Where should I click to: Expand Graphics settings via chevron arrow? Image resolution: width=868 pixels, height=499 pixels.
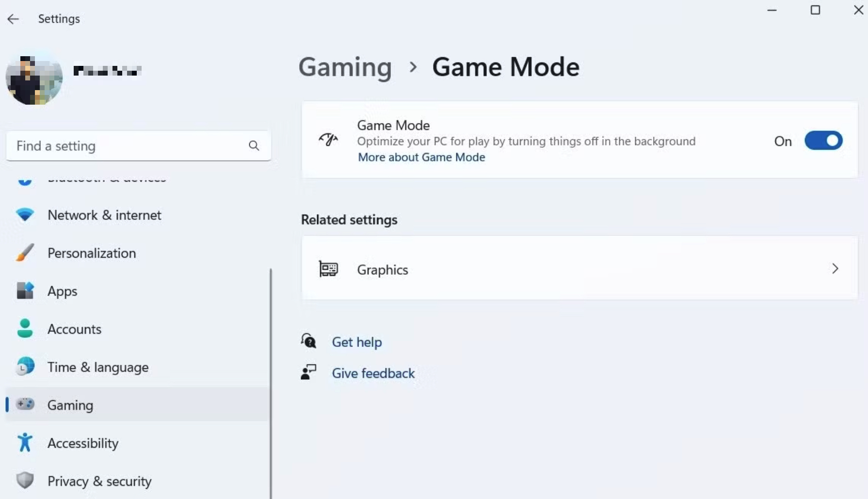835,269
